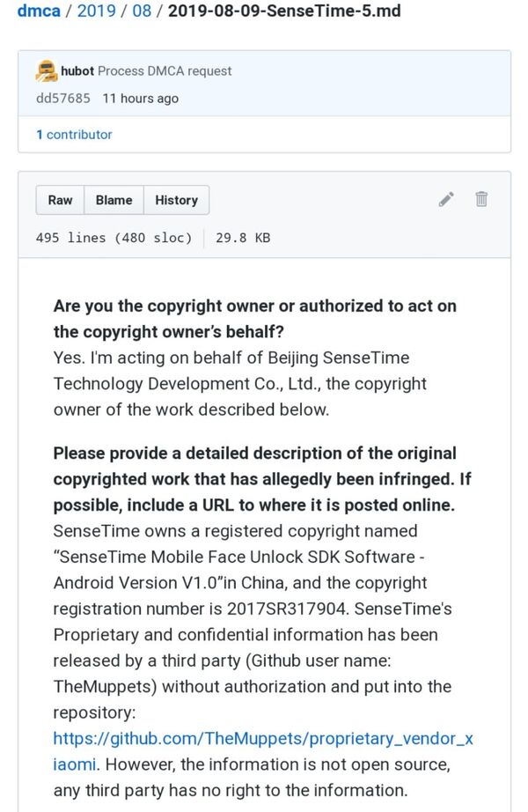The height and width of the screenshot is (812, 528).
Task: Edit this file with the pencil icon
Action: coord(446,199)
